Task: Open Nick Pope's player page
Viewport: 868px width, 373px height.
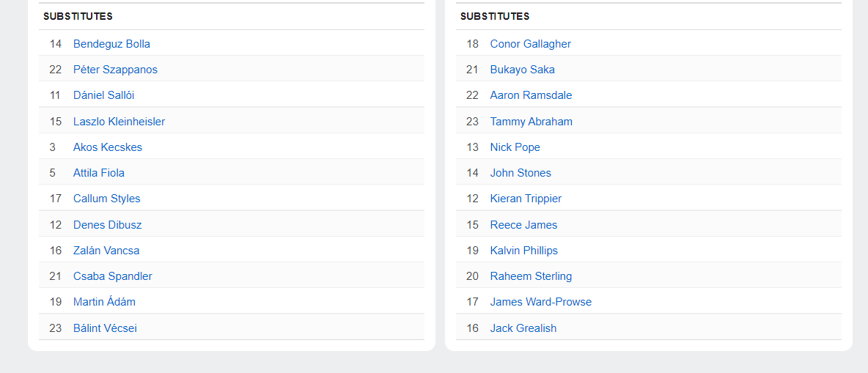Action: [515, 147]
